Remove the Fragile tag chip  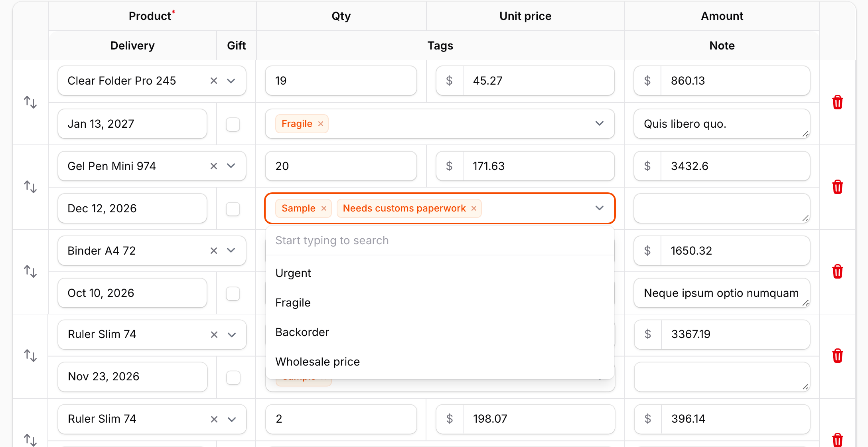(x=321, y=124)
